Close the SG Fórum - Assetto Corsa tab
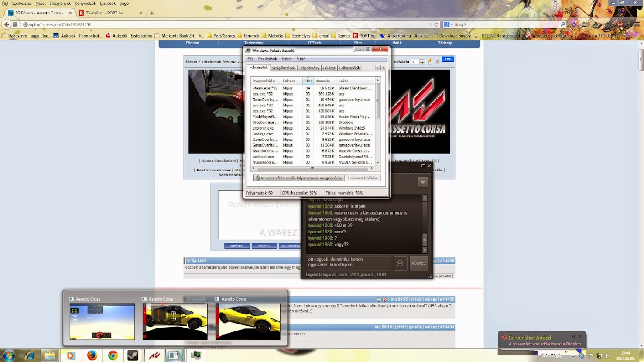The height and width of the screenshot is (362, 644). pyautogui.click(x=70, y=13)
